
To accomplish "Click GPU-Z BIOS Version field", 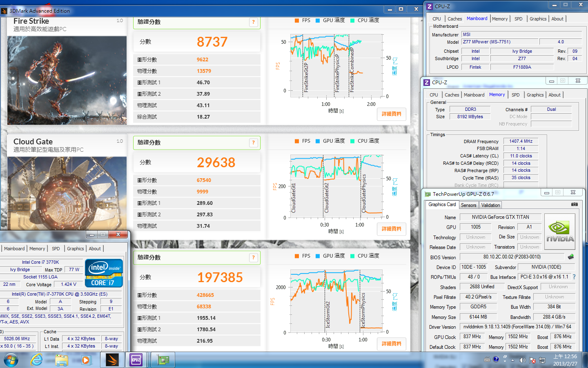I will (x=512, y=257).
